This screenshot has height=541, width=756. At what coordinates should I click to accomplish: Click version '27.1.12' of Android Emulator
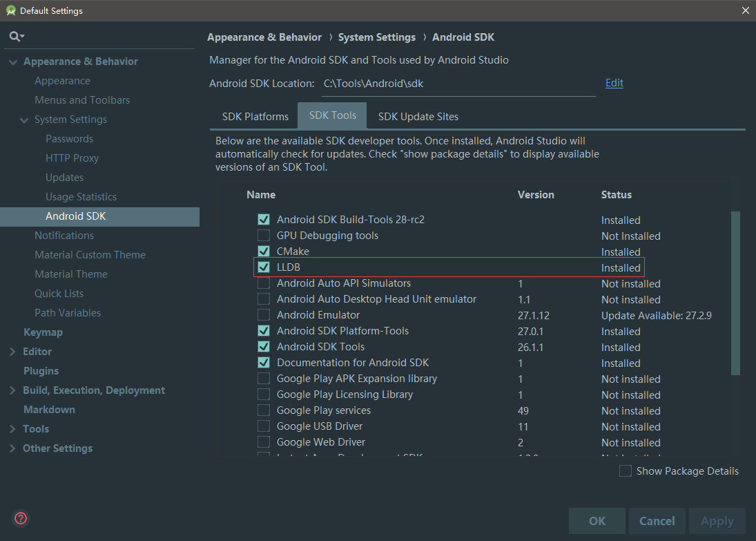533,316
